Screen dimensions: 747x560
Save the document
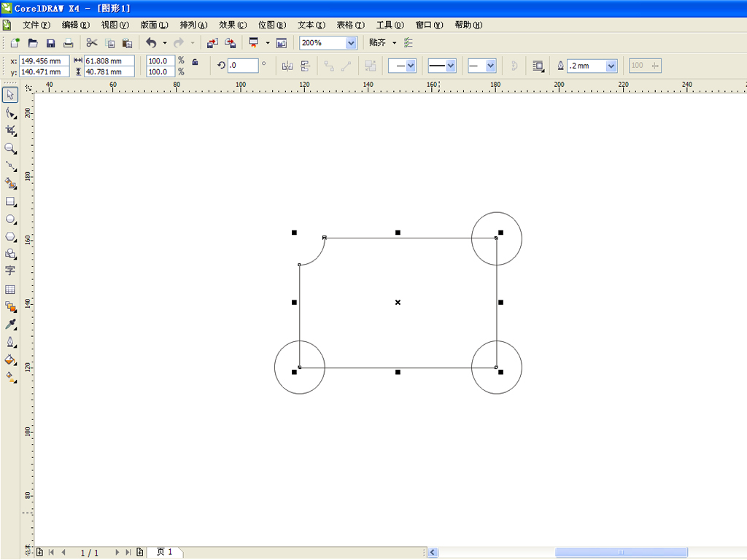tap(50, 43)
